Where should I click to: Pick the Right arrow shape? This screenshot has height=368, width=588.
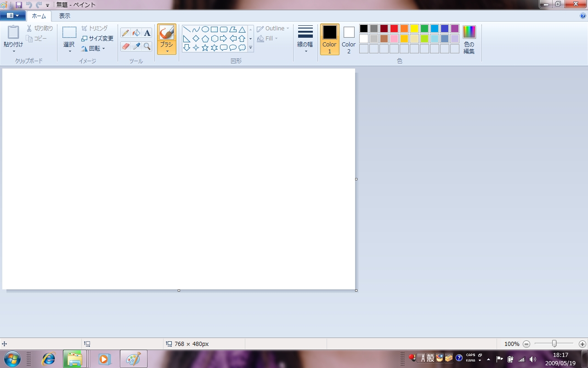tap(224, 39)
